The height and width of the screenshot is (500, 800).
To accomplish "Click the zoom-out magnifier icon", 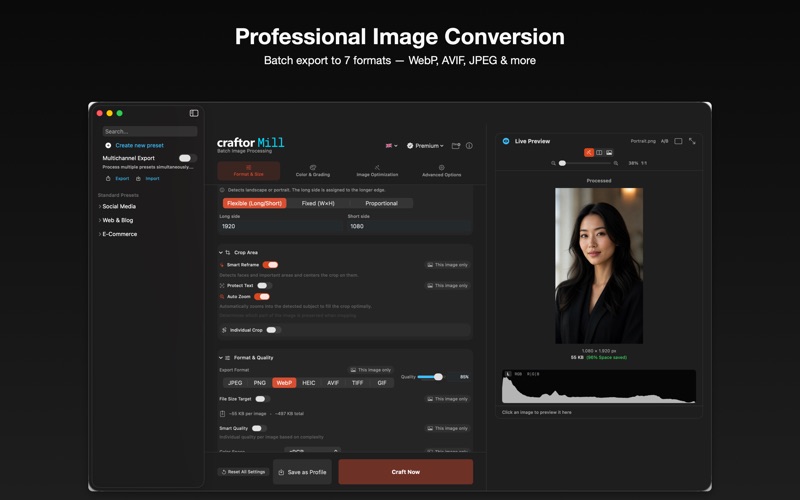I will [x=553, y=163].
